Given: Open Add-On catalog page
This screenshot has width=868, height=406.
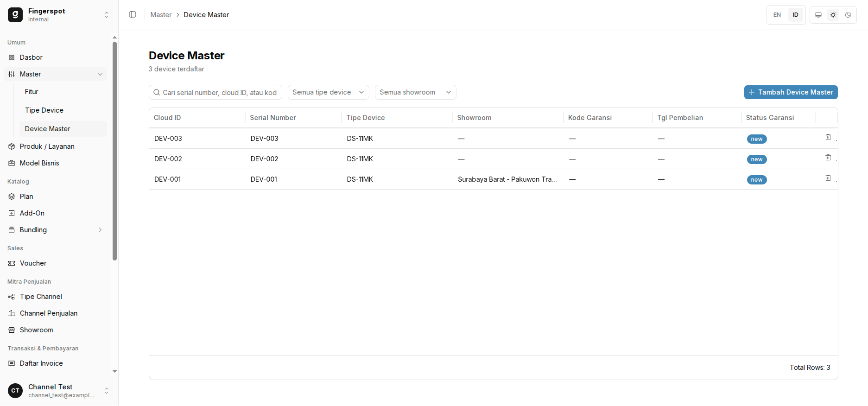Looking at the screenshot, I should pos(56,213).
